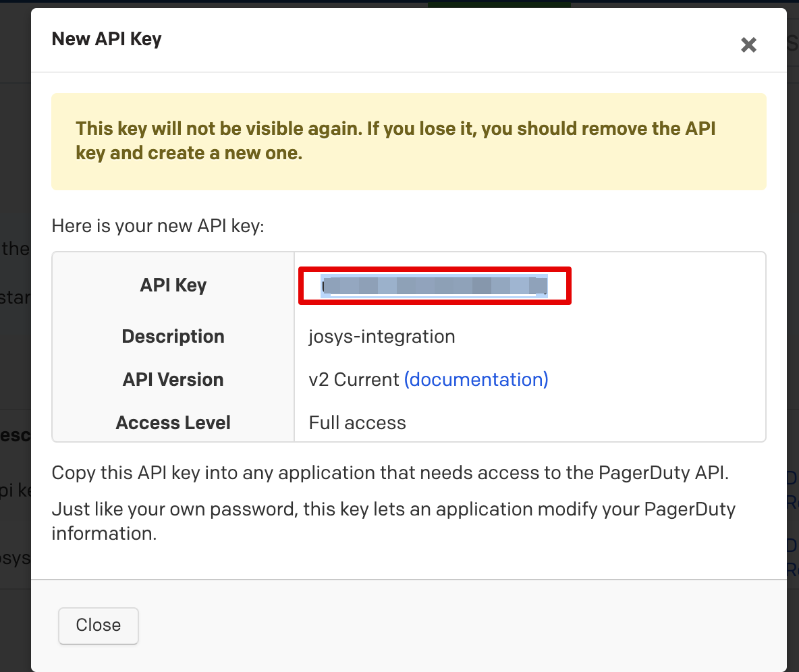This screenshot has height=672, width=799.
Task: Click the 'API Version' row label
Action: pyautogui.click(x=173, y=380)
